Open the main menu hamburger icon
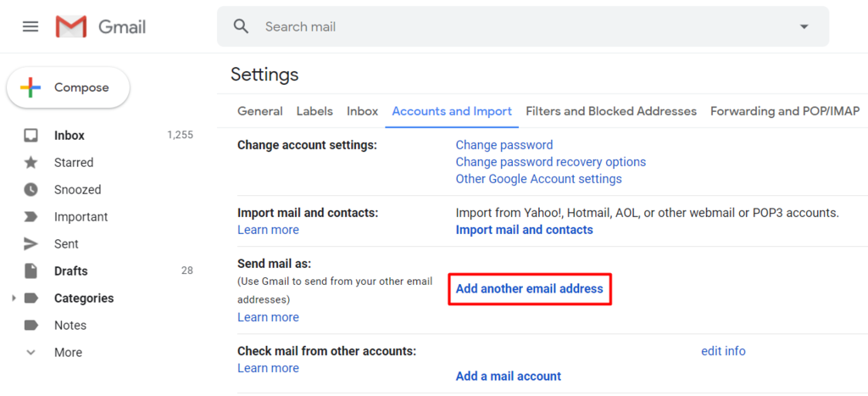This screenshot has width=868, height=396. [x=31, y=26]
